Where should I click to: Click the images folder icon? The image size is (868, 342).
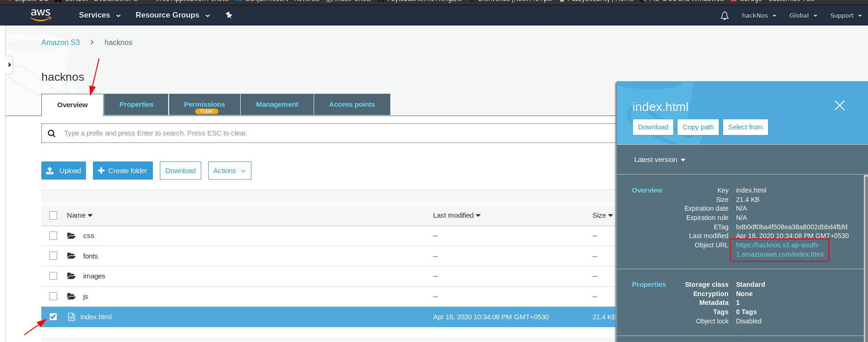71,276
